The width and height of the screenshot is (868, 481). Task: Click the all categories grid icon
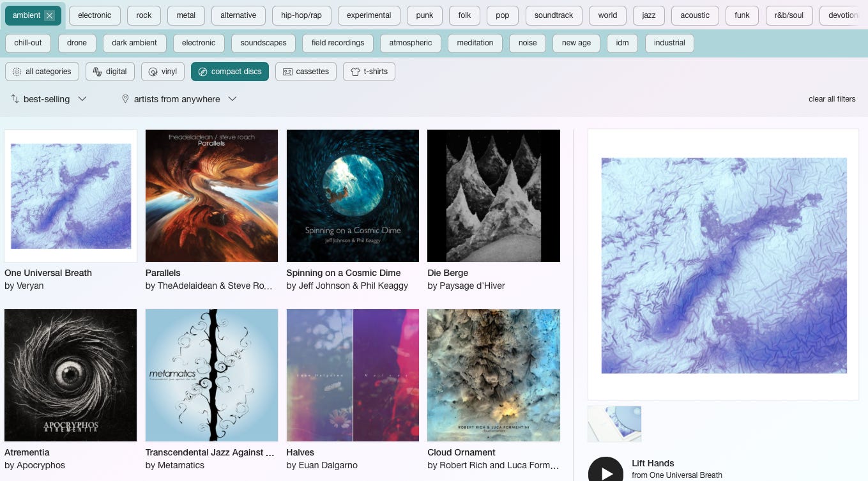(17, 72)
